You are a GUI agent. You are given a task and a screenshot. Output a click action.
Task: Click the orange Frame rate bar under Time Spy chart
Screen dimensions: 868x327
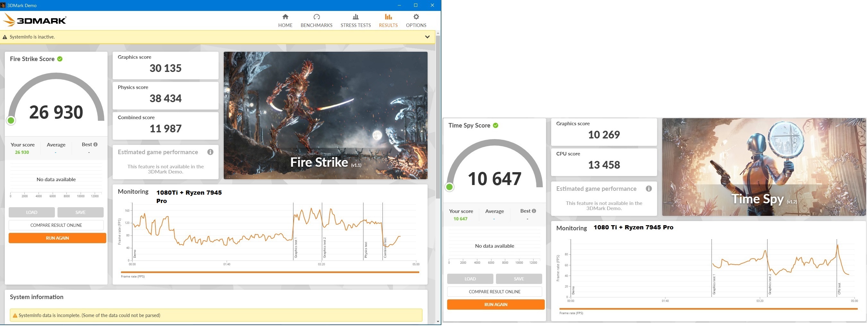click(708, 309)
